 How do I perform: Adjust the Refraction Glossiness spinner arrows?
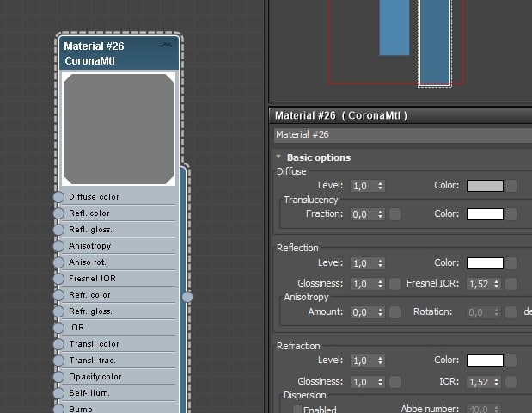[381, 382]
